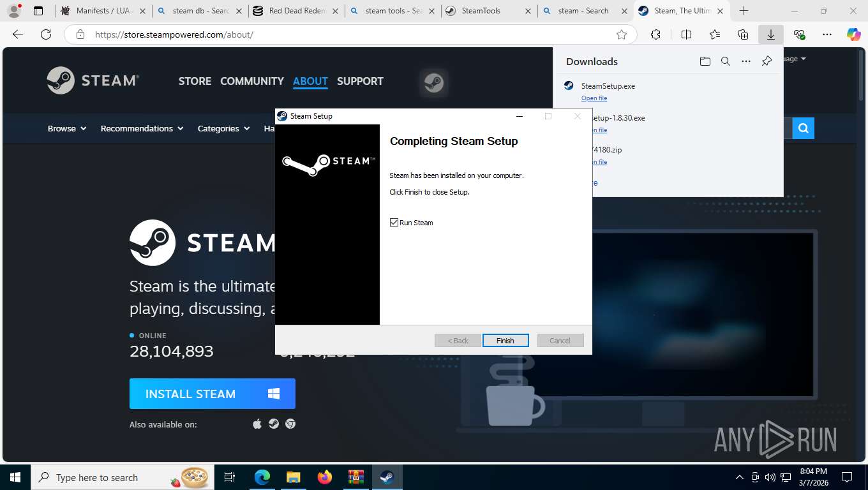Open file link under SteamSetup.exe
868x490 pixels.
594,98
